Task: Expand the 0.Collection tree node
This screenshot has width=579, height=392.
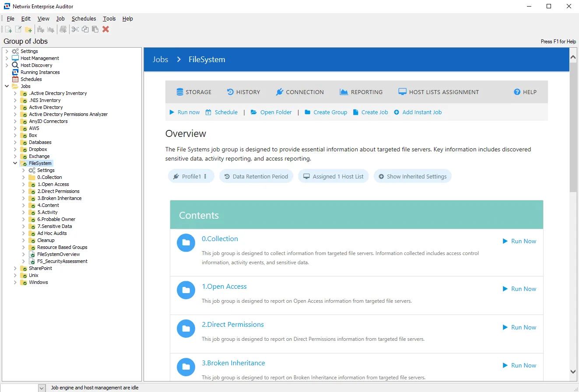Action: coord(24,177)
